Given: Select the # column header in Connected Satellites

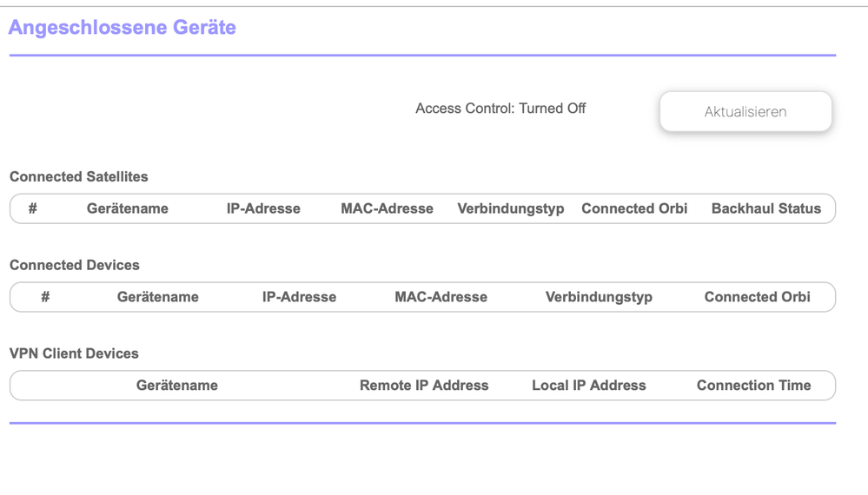Looking at the screenshot, I should tap(33, 208).
